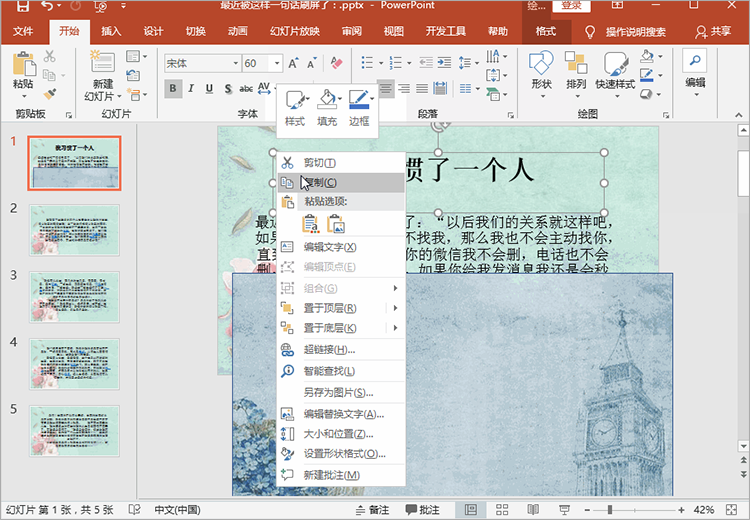Click the zoom slider handle

[610, 509]
